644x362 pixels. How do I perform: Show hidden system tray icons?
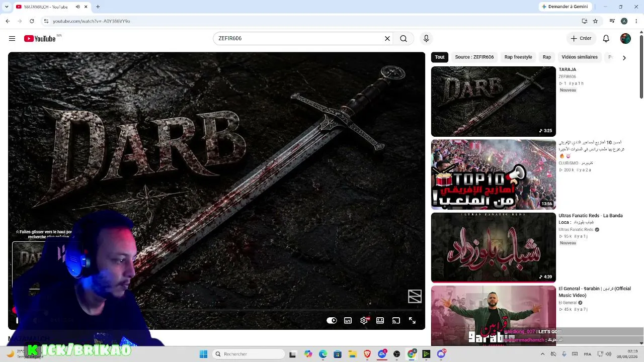tap(542, 354)
